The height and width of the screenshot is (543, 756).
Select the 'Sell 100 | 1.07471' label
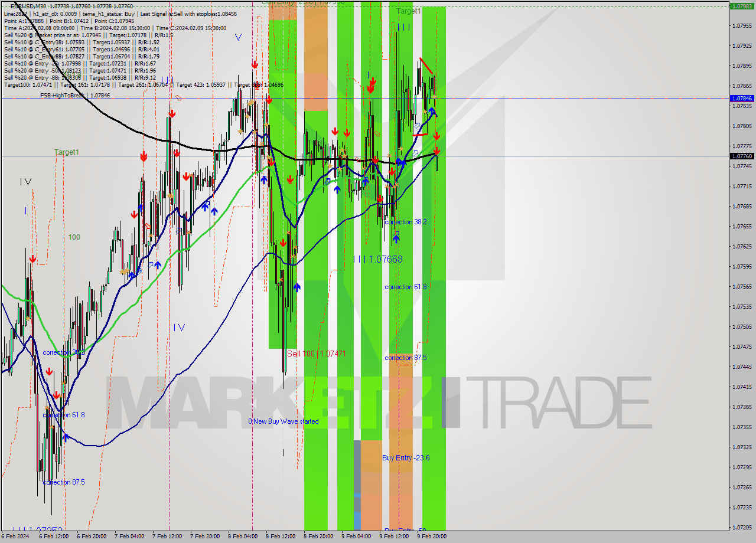317,354
